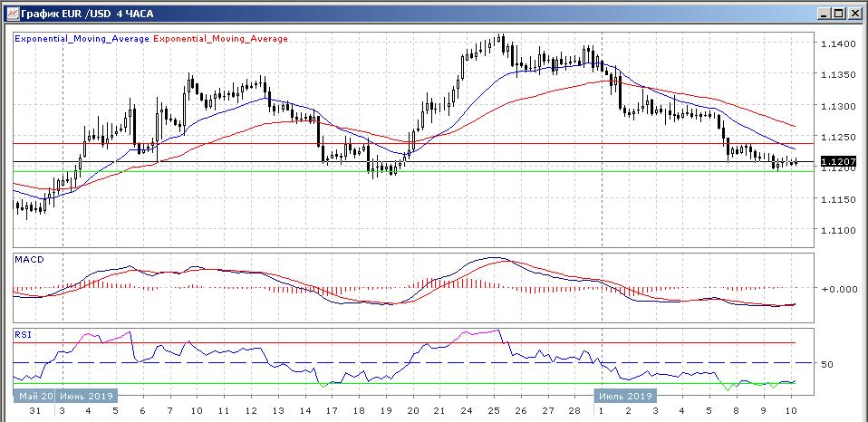Select the Май 20 date marker
Image resolution: width=868 pixels, height=422 pixels.
coord(34,396)
